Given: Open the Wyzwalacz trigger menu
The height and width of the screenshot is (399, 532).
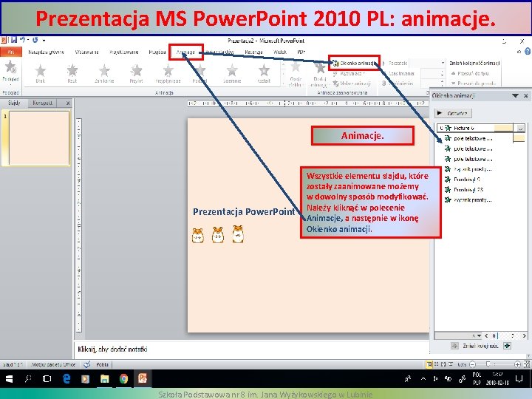Looking at the screenshot, I should (x=349, y=73).
